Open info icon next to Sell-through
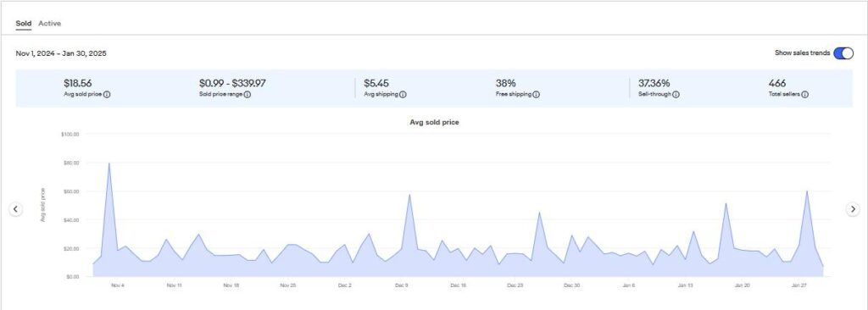 pyautogui.click(x=676, y=95)
